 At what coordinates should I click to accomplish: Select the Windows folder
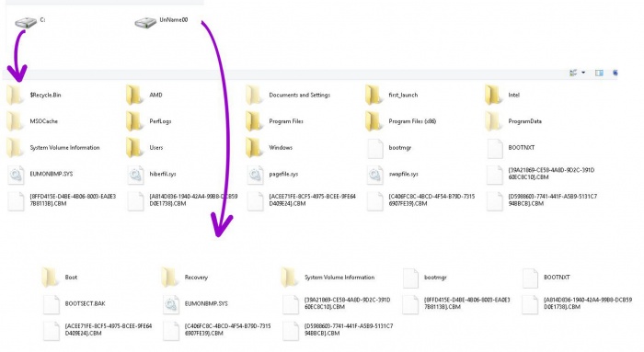[x=270, y=148]
